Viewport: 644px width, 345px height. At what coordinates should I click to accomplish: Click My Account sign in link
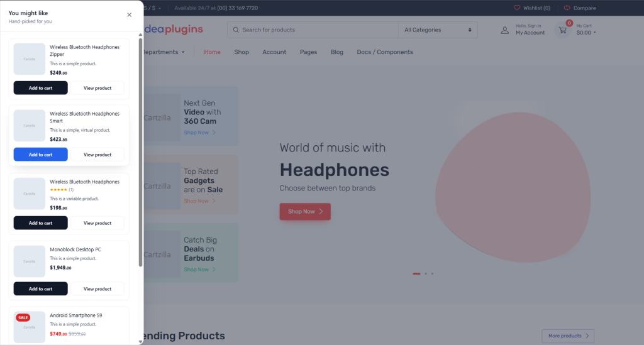530,30
